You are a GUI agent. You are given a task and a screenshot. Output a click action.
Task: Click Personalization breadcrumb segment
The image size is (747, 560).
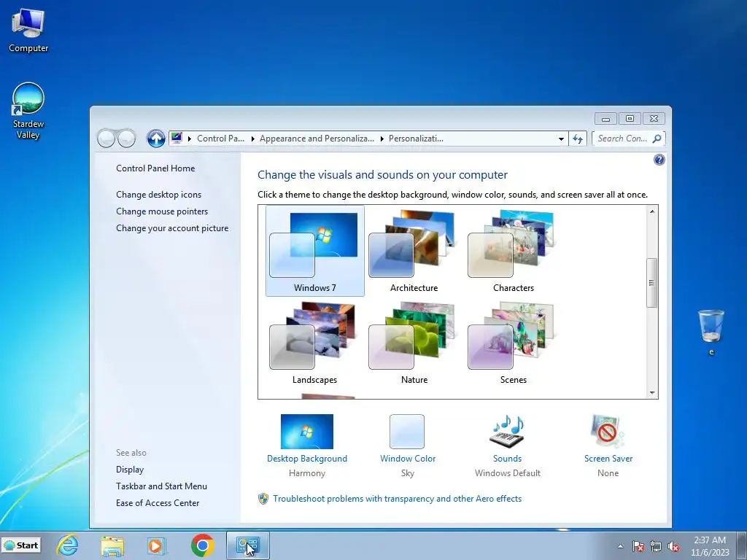pos(416,139)
